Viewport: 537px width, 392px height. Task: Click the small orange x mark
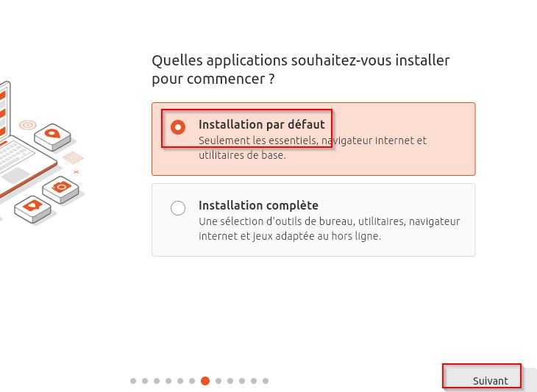pyautogui.click(x=76, y=172)
